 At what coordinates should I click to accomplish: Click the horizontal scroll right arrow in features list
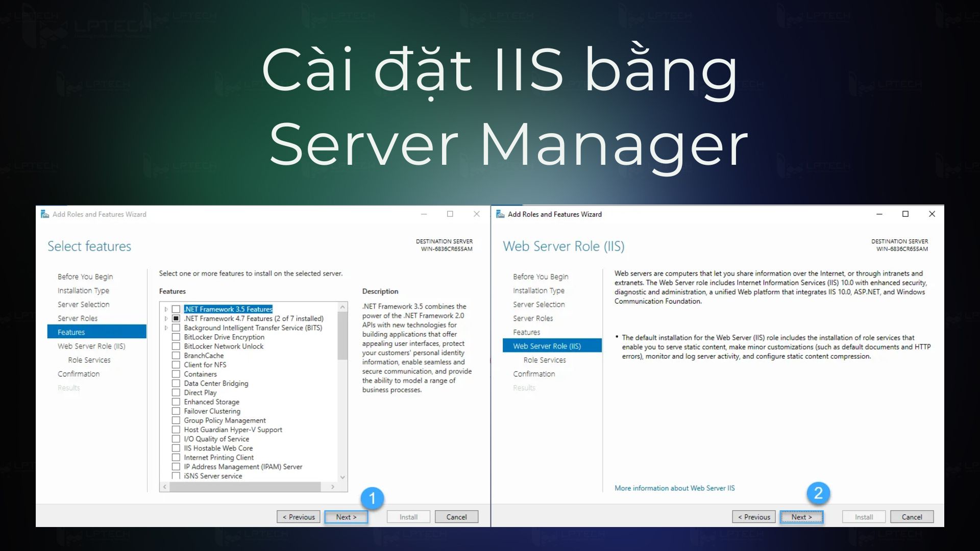pos(333,487)
